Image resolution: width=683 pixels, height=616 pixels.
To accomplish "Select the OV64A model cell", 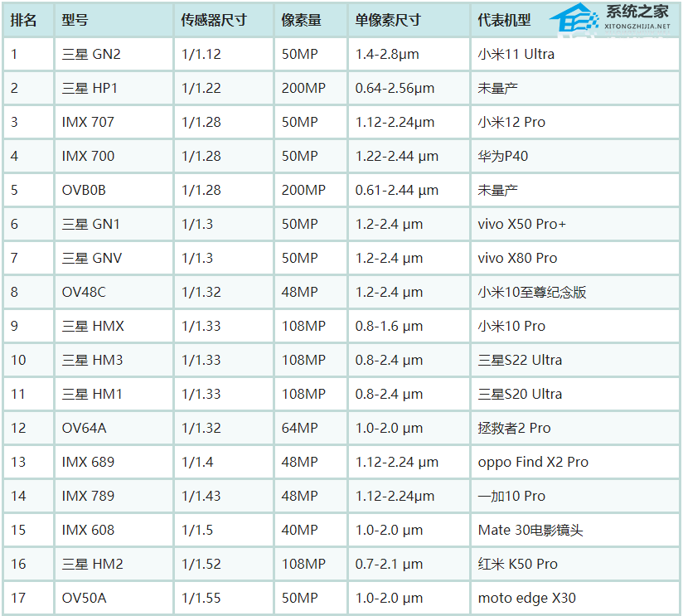I will [x=114, y=428].
